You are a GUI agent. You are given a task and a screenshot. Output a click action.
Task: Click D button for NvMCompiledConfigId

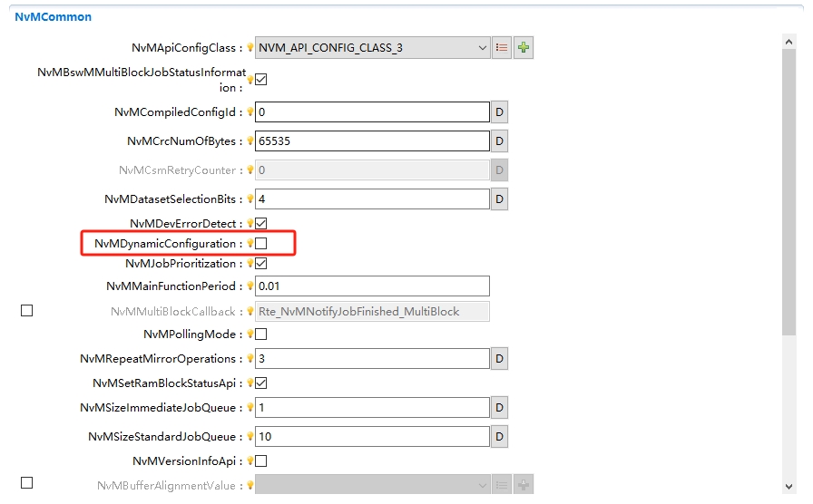499,112
